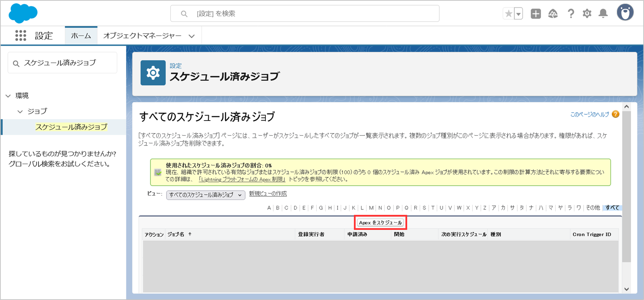Image resolution: width=644 pixels, height=300 pixels.
Task: Open the favorites list dropdown arrow
Action: click(x=518, y=14)
